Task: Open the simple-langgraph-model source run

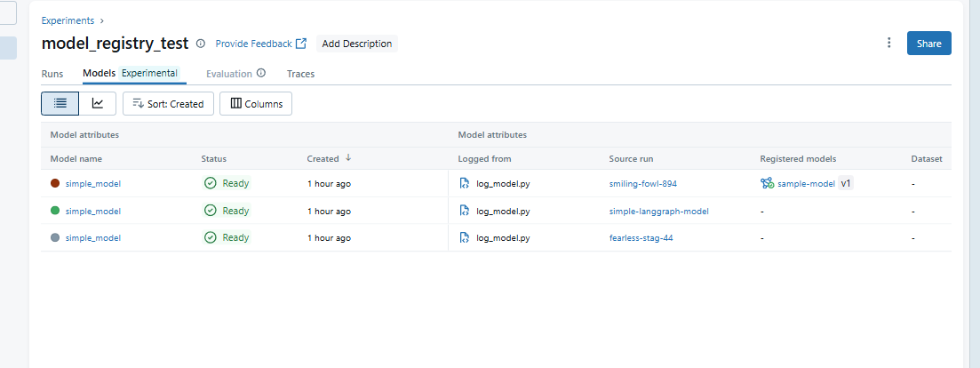Action: point(658,212)
